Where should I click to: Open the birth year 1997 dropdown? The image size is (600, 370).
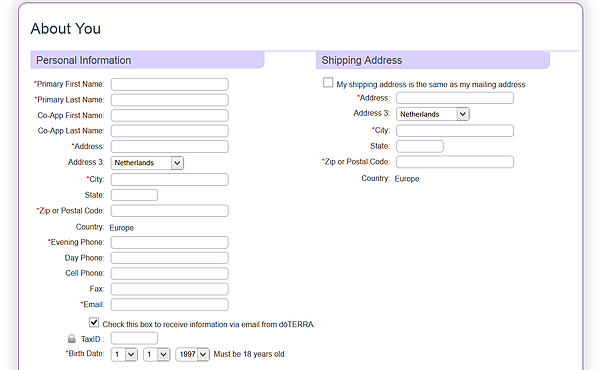click(x=192, y=355)
